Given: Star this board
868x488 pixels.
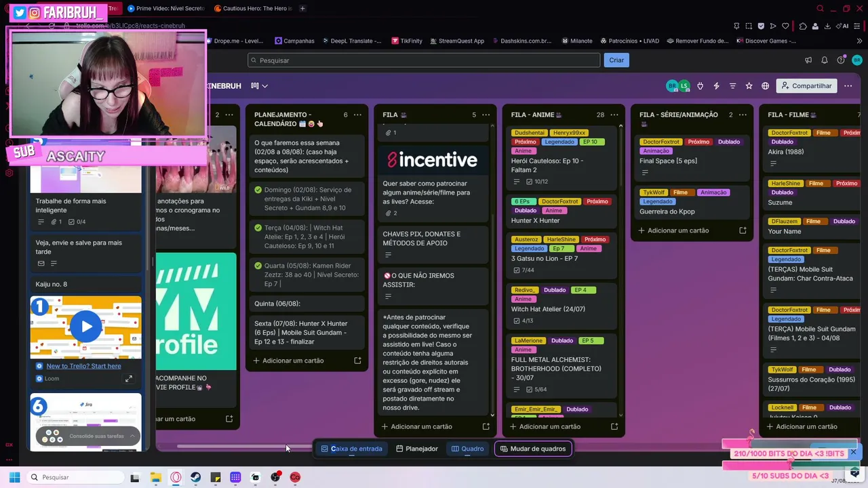Looking at the screenshot, I should tap(749, 86).
